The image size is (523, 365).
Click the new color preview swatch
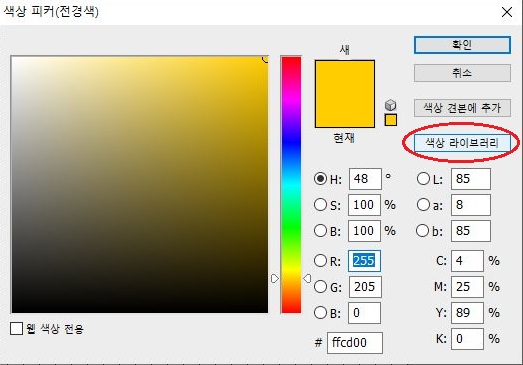coord(345,77)
